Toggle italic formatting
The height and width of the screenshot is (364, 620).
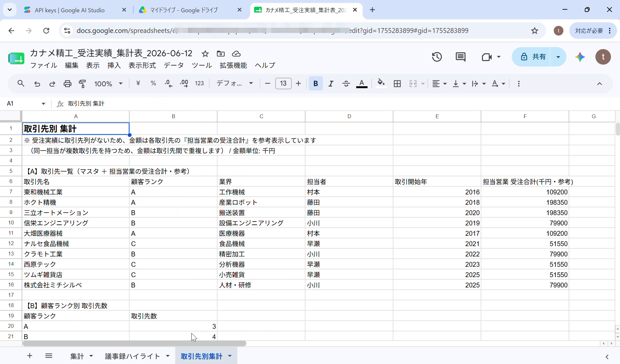(x=331, y=84)
